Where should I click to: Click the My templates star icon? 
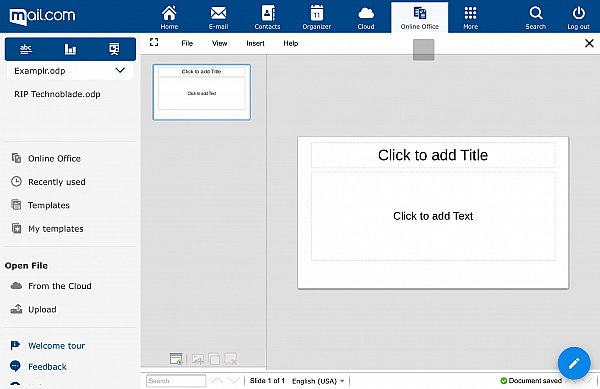pos(16,228)
